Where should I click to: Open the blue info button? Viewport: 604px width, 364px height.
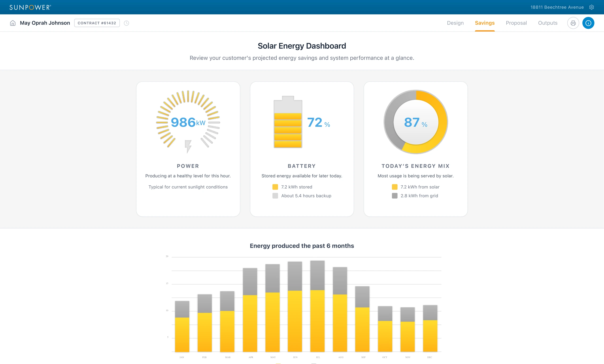coord(588,23)
